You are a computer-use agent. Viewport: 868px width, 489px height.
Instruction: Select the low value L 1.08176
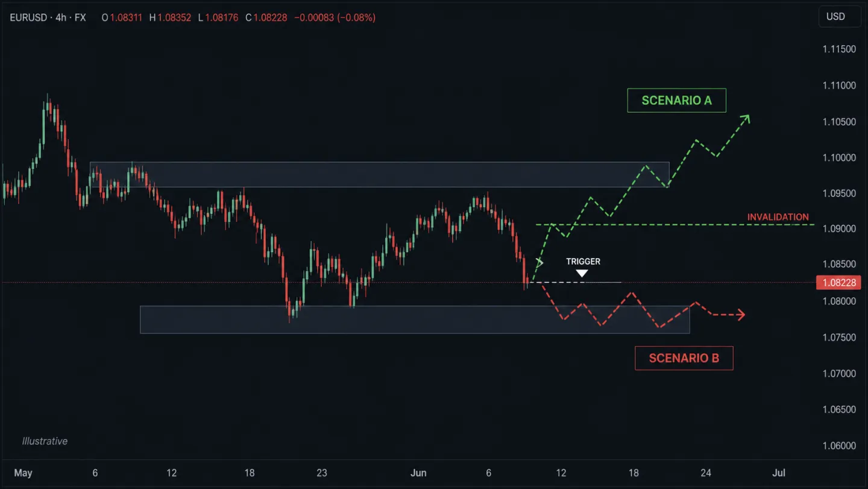218,18
